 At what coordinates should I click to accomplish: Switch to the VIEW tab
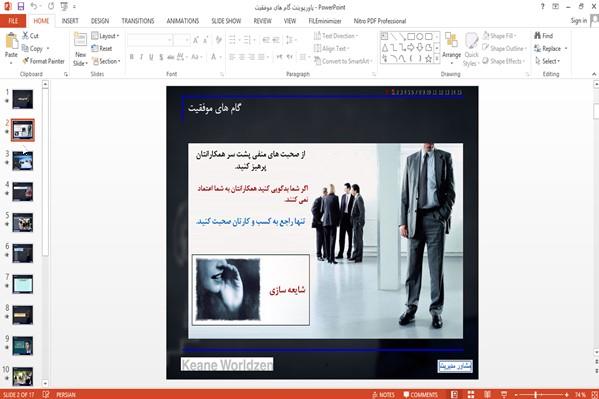click(x=290, y=21)
